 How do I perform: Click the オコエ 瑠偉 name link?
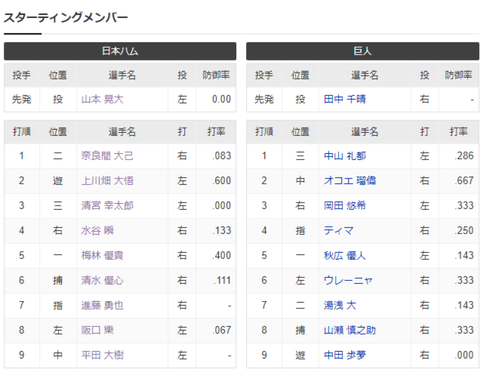point(350,181)
